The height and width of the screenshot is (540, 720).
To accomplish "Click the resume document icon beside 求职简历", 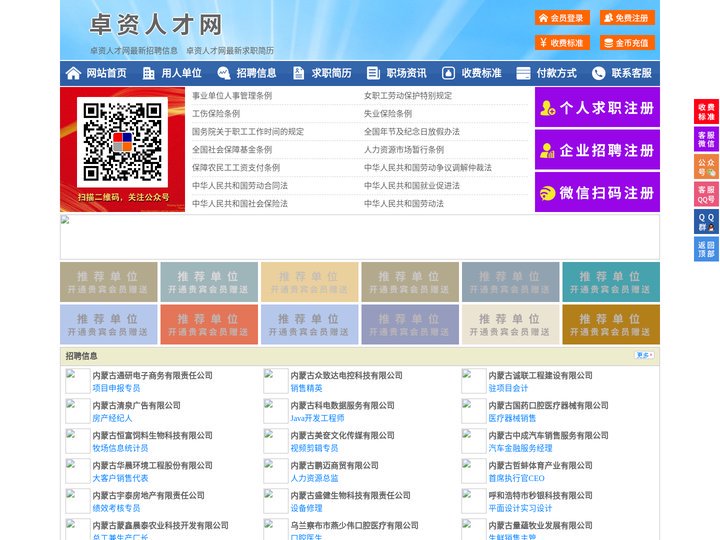I will [298, 73].
